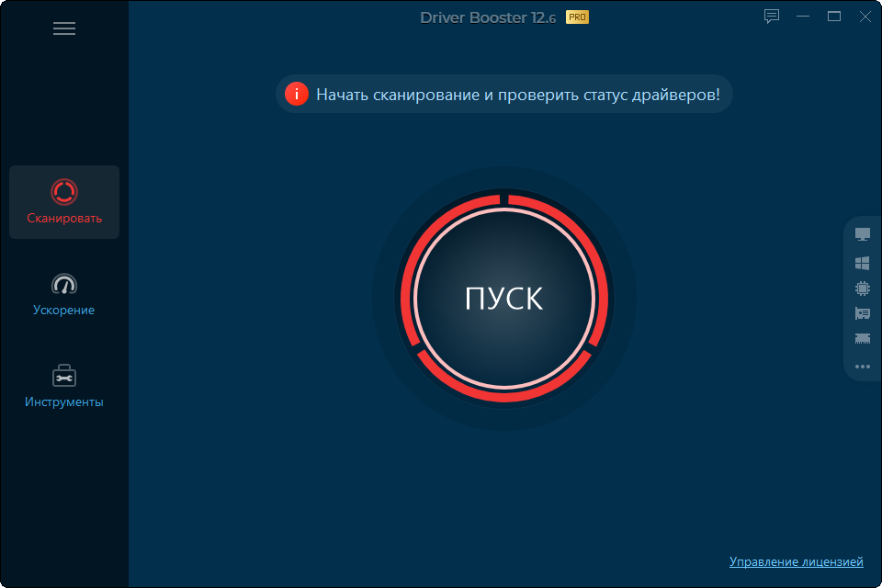Show monitor device info icon
The height and width of the screenshot is (588, 882).
pyautogui.click(x=863, y=234)
